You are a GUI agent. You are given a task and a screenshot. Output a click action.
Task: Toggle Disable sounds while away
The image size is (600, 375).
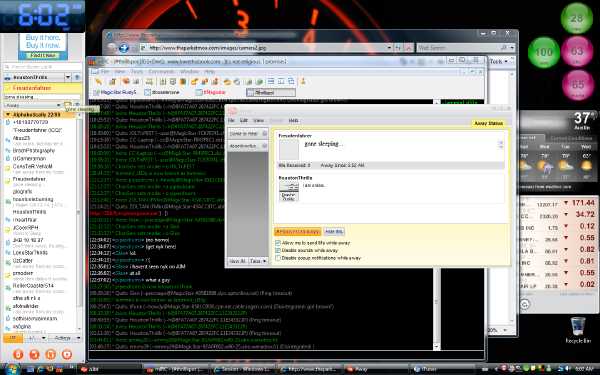pos(278,250)
